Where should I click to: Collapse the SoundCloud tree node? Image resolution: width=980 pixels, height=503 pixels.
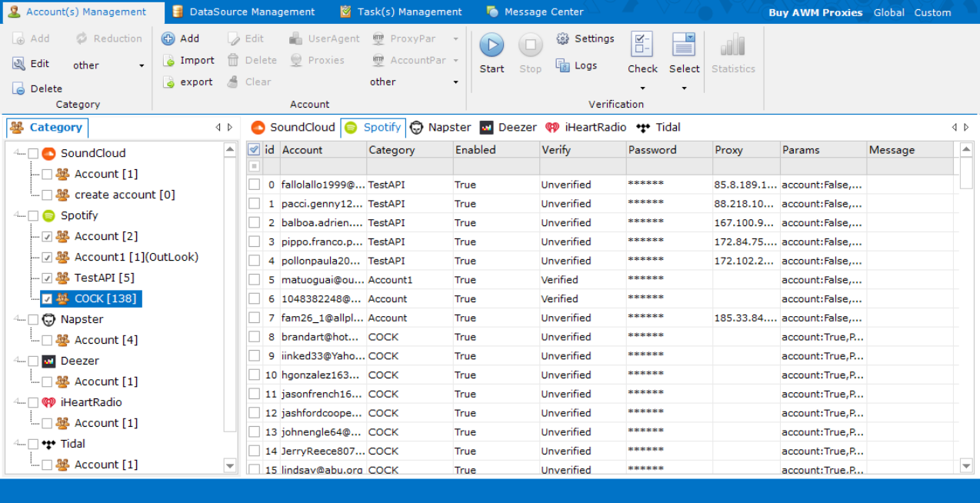point(18,154)
